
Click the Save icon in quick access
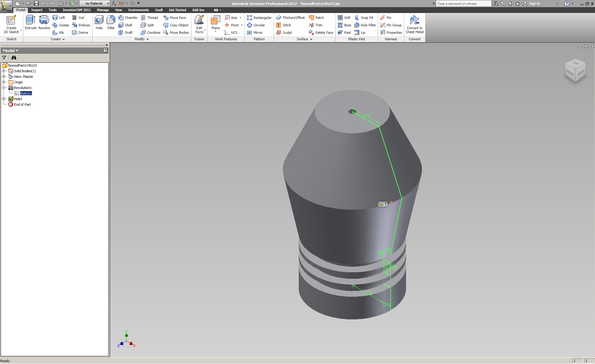point(36,3)
